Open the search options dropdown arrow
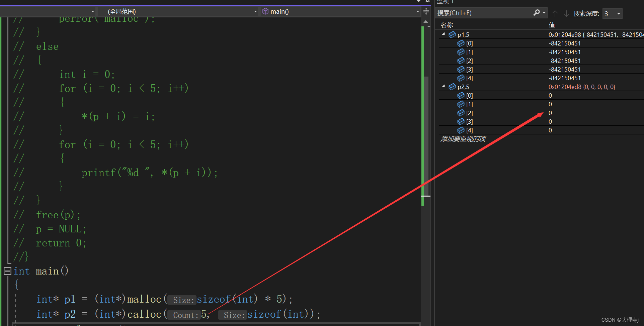The height and width of the screenshot is (326, 644). [x=544, y=13]
